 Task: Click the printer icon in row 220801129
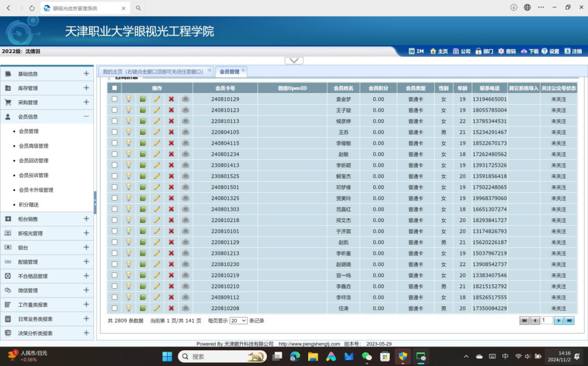pos(185,242)
